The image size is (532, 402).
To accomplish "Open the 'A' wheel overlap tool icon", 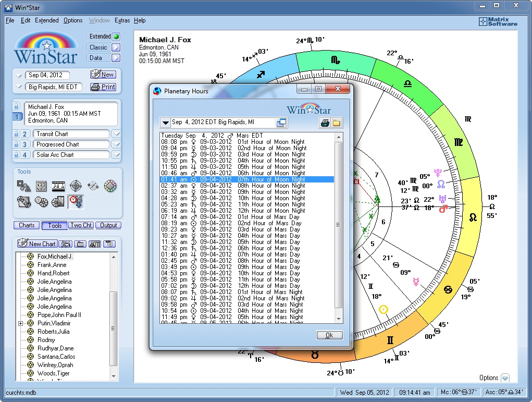I will [x=41, y=202].
